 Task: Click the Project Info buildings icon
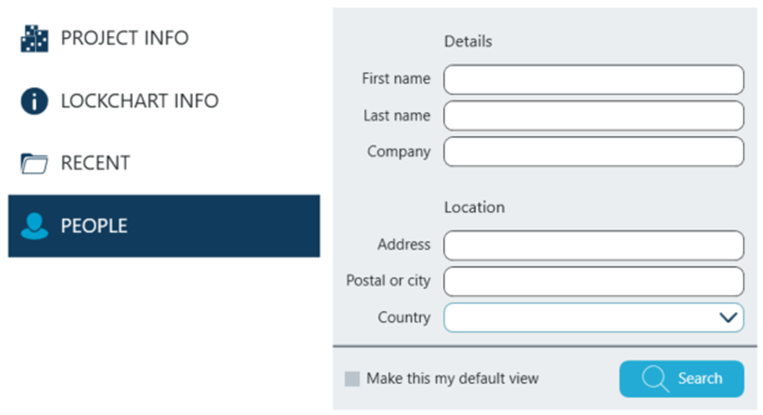(x=34, y=38)
